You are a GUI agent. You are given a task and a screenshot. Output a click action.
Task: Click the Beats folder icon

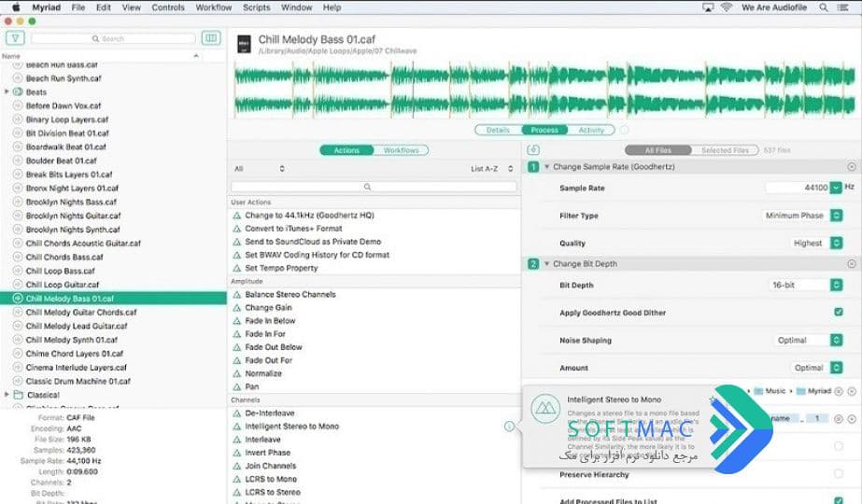point(18,91)
